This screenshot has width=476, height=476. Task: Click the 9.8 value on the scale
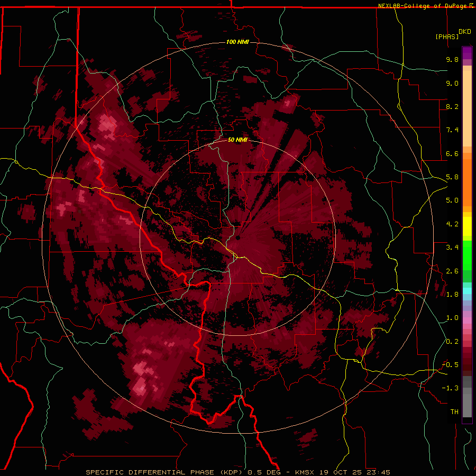452,59
